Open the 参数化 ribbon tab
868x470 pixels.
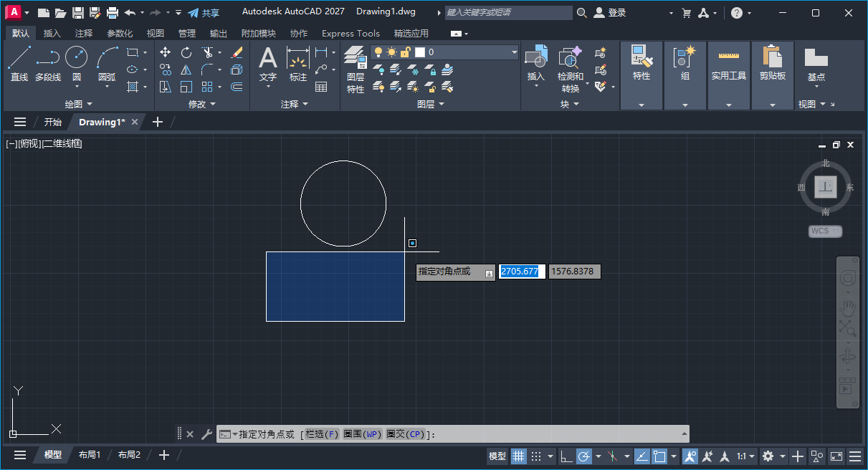pyautogui.click(x=120, y=33)
